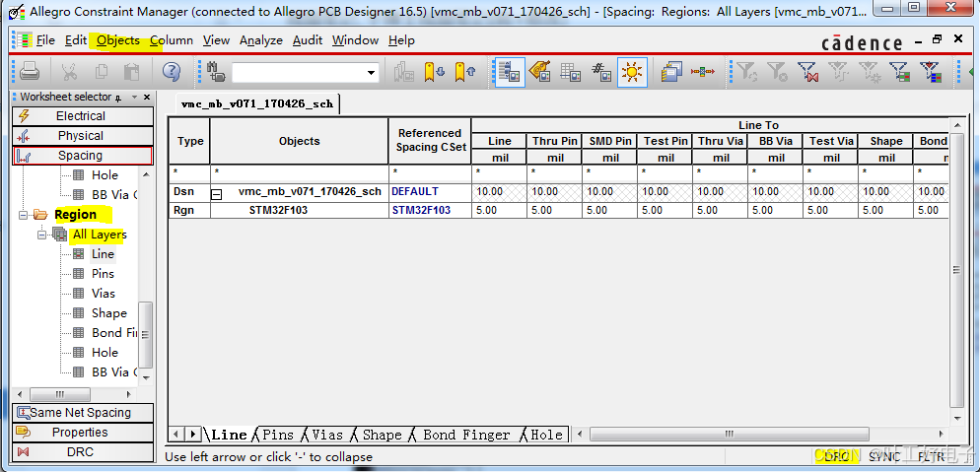Click the first gray filter funnel icon
Screen dimensions: 980x472
tap(747, 72)
